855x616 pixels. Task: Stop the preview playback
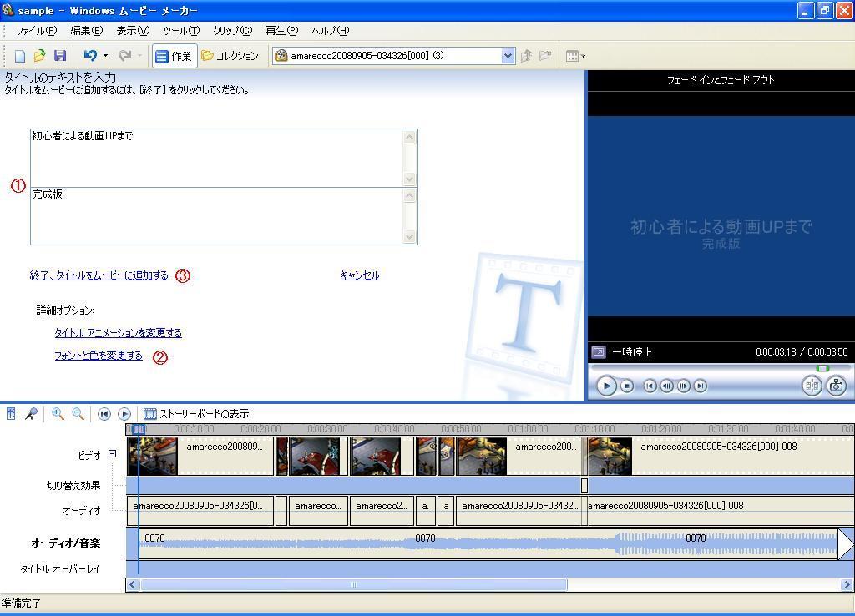pos(627,386)
